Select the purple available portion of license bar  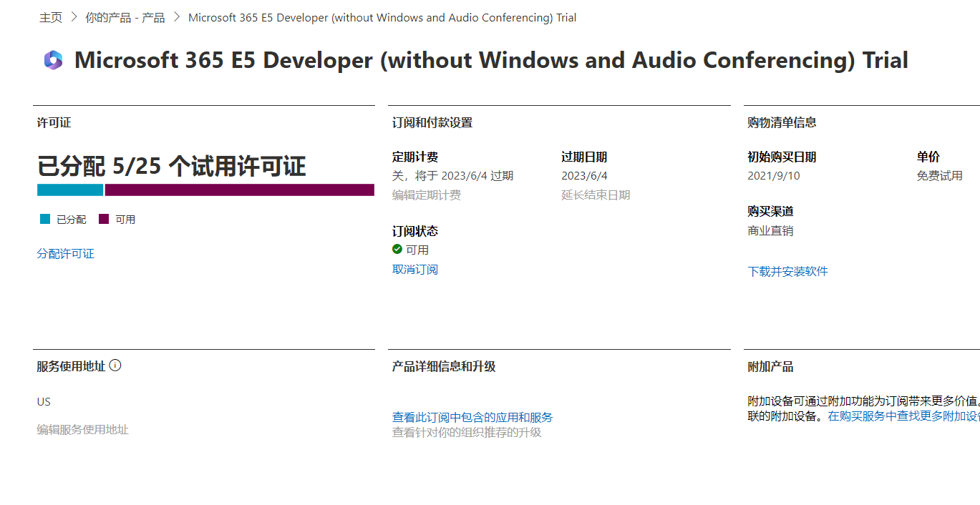239,190
